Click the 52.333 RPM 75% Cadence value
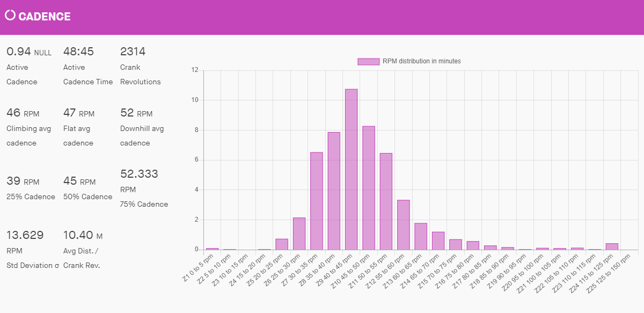Screen dimensions: 644x313 tap(139, 174)
